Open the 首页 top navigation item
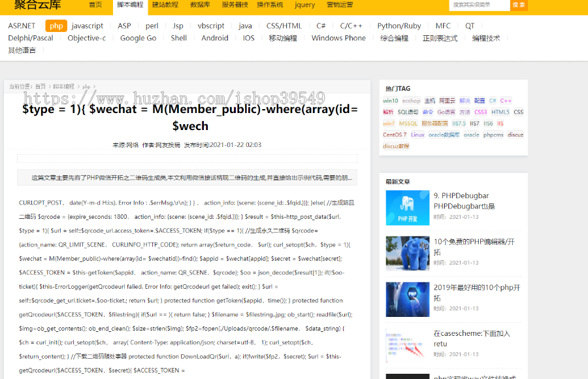 (x=95, y=5)
